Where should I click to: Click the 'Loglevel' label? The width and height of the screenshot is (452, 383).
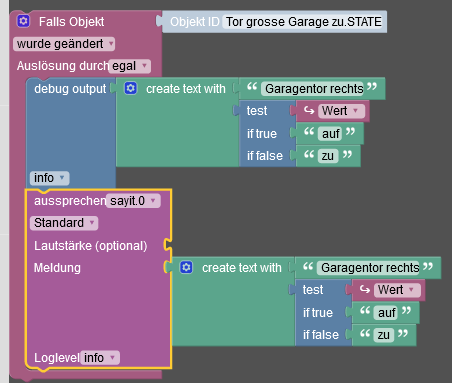[57, 358]
